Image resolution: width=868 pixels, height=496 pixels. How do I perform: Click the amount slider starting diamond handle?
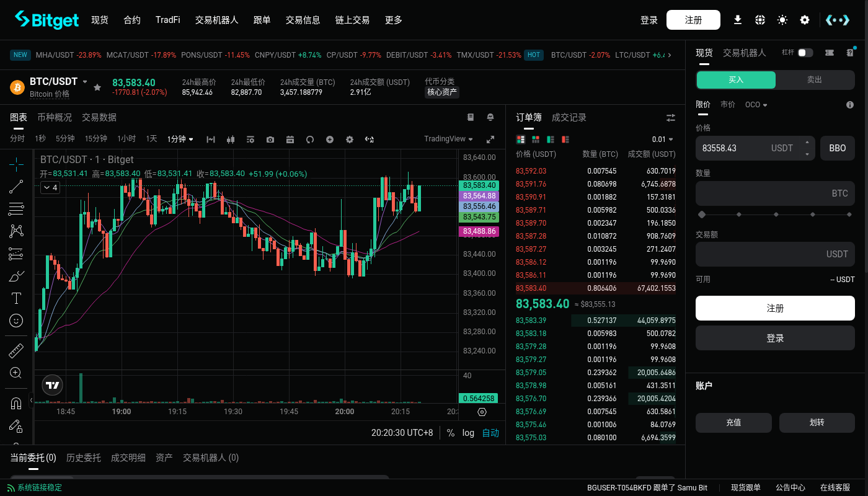point(702,215)
